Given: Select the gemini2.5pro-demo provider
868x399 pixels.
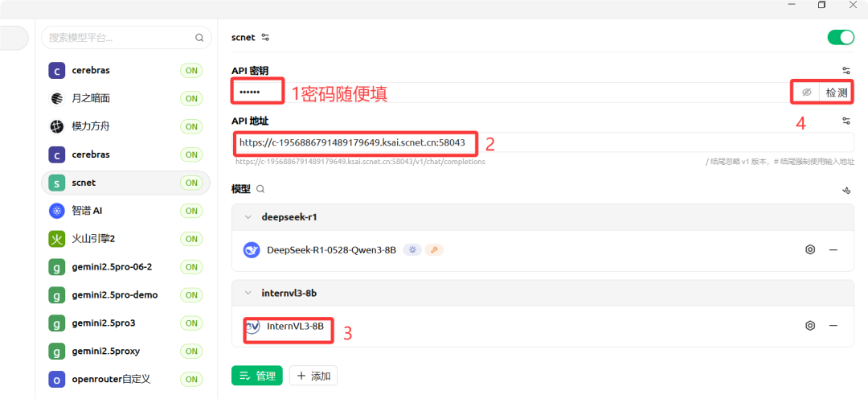Looking at the screenshot, I should pos(125,294).
